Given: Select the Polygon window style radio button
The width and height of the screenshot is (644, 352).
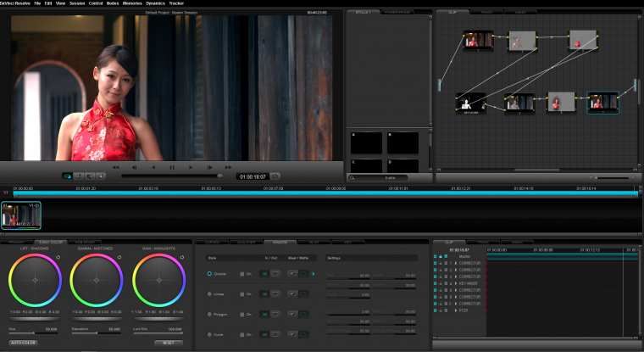Looking at the screenshot, I should click(209, 314).
